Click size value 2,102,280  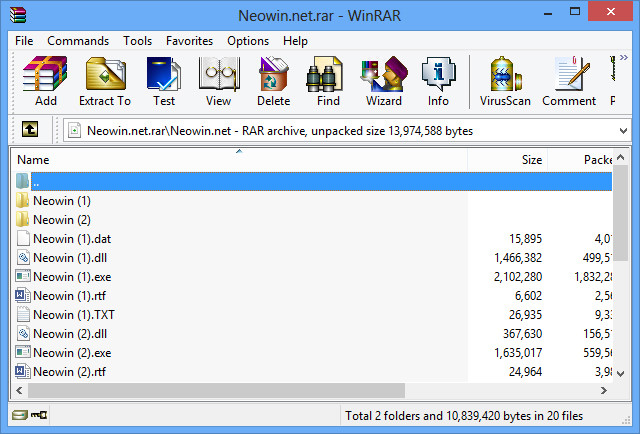tap(518, 277)
